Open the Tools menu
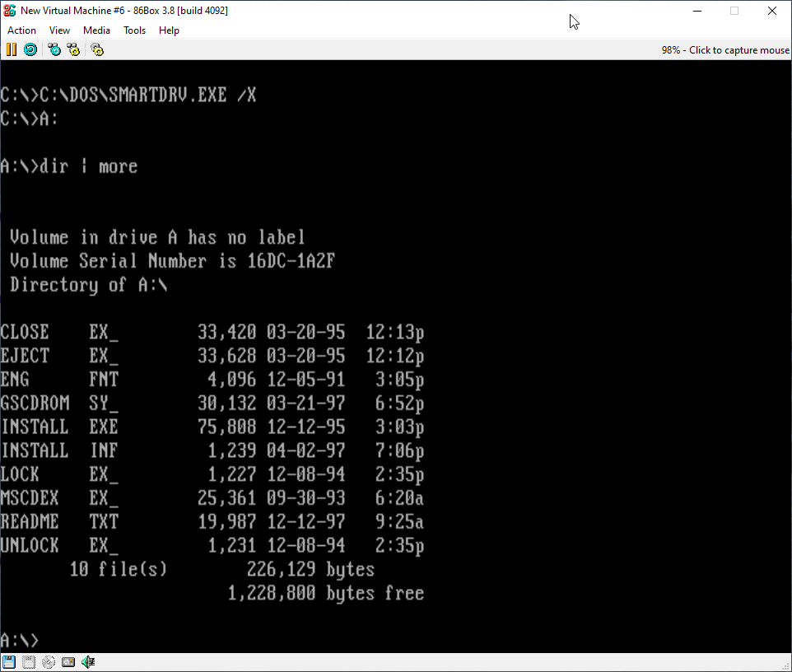Viewport: 792px width, 672px height. pyautogui.click(x=134, y=30)
